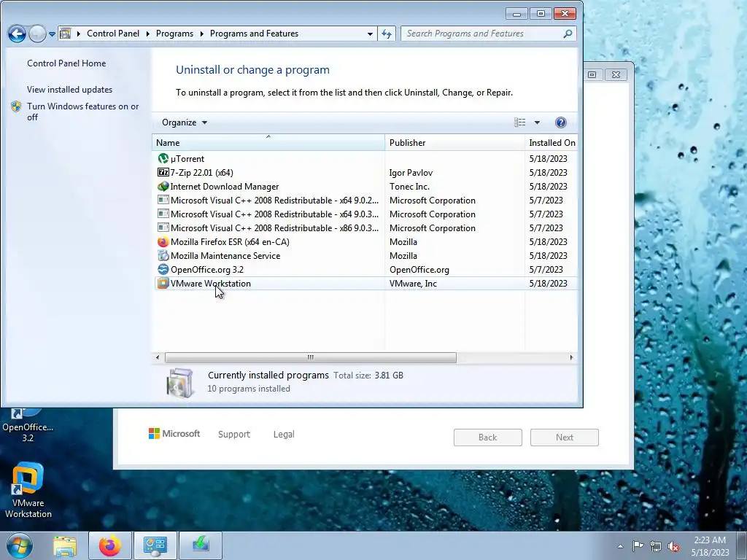The height and width of the screenshot is (560, 747).
Task: Open the Windows Start menu
Action: click(19, 545)
